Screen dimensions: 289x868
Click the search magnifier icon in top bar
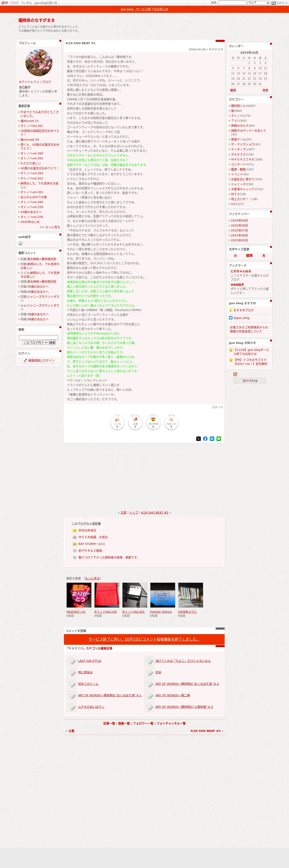273,3
